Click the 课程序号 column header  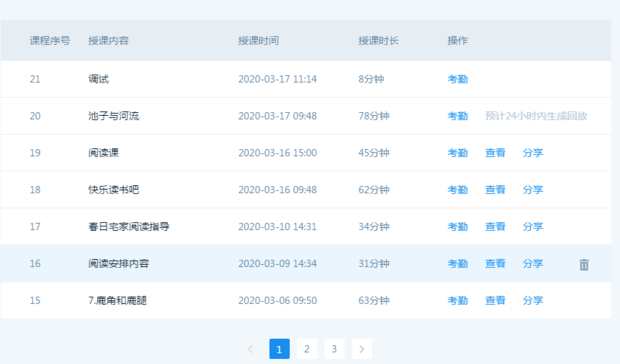coord(50,40)
